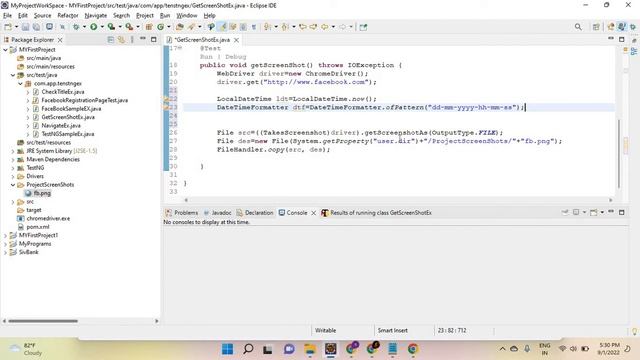Select NavigateEx.java in the tree
Image resolution: width=640 pixels, height=360 pixels.
(x=61, y=126)
